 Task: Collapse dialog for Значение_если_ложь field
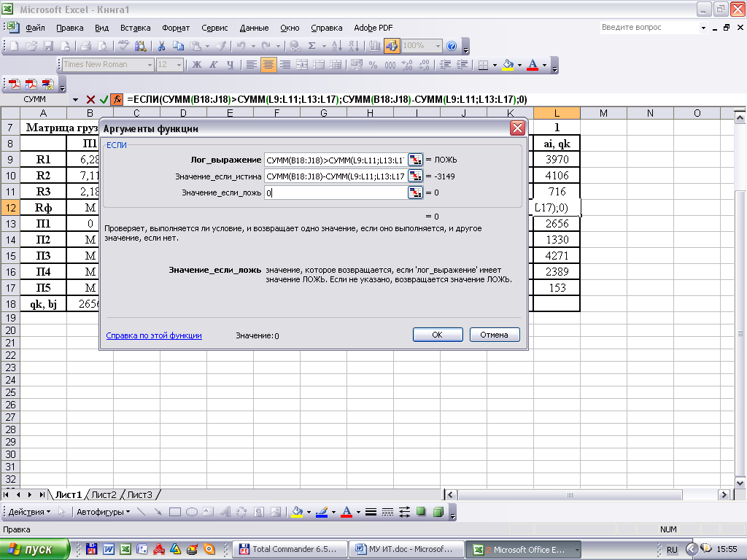tap(415, 192)
